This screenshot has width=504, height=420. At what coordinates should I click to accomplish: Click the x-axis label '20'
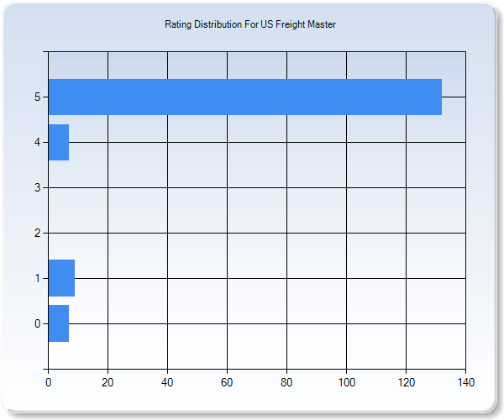108,382
